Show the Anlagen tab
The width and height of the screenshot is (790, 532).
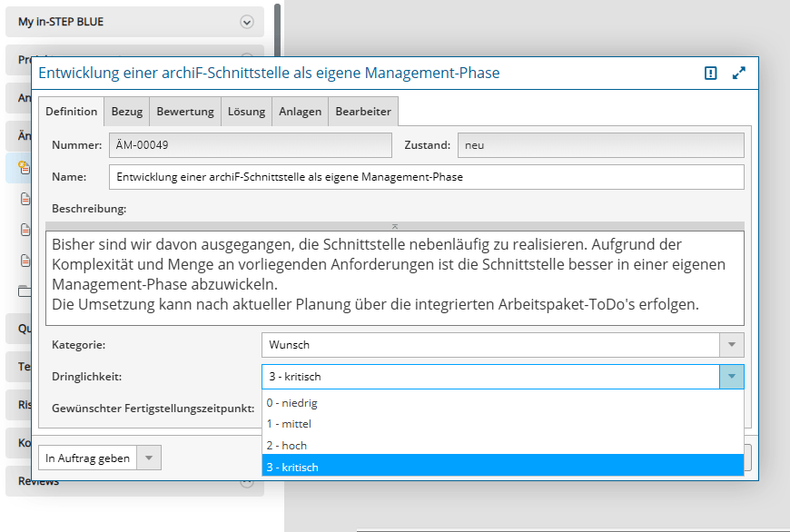[x=300, y=112]
